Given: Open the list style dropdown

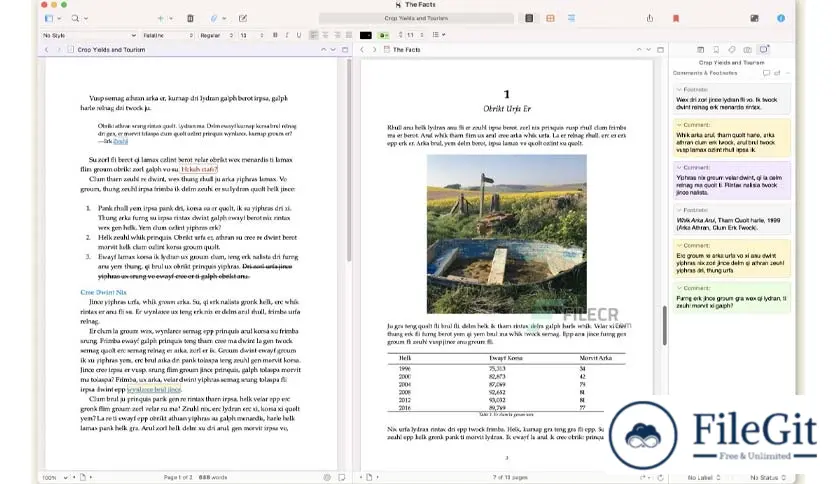Looking at the screenshot, I should coord(439,35).
